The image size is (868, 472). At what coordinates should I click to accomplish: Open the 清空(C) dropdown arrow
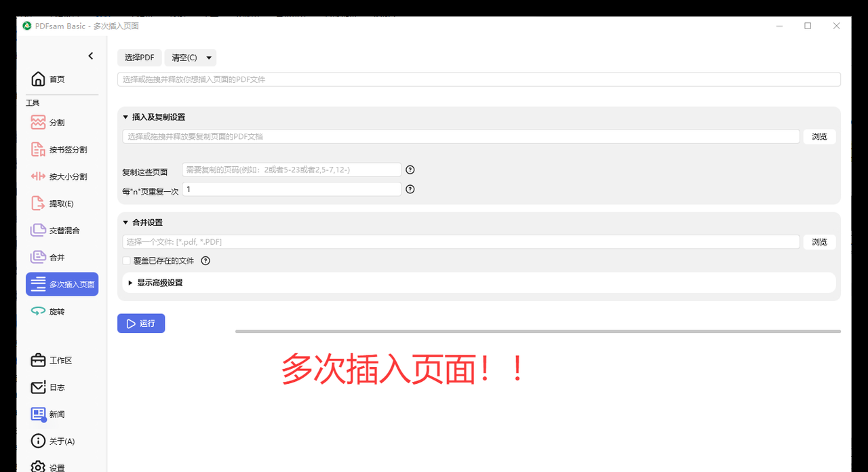coord(210,58)
